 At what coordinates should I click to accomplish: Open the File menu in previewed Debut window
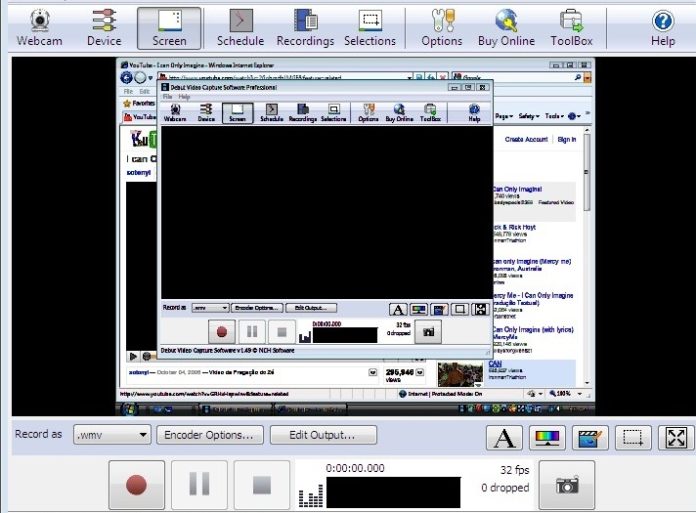coord(167,97)
